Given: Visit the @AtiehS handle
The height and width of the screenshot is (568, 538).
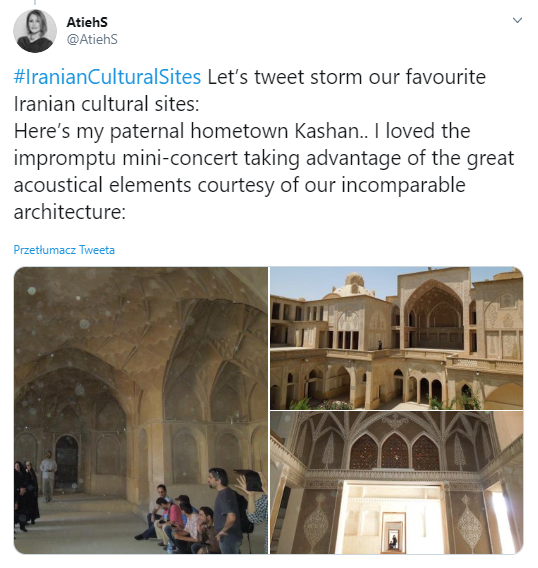Looking at the screenshot, I should (92, 39).
